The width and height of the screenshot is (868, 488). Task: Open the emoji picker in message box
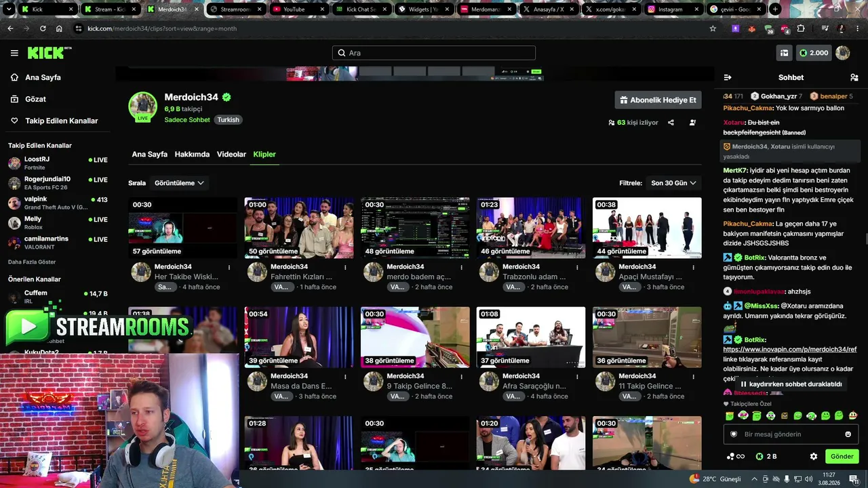point(848,434)
